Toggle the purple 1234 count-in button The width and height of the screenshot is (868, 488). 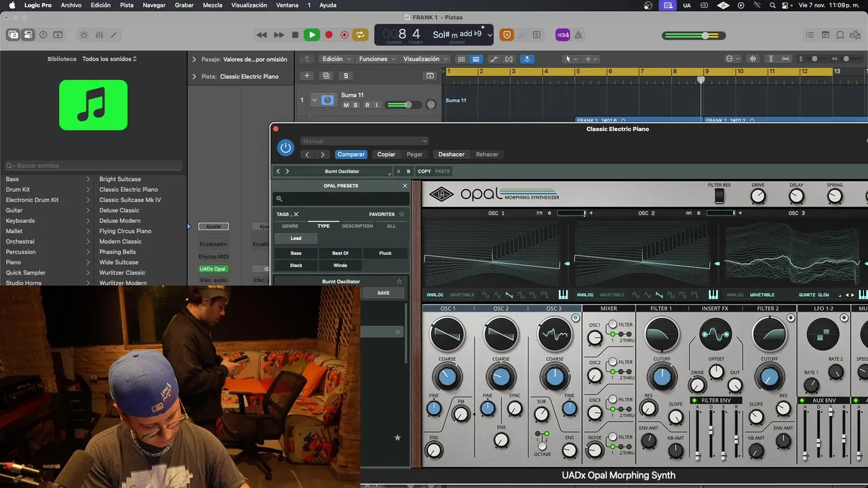563,35
